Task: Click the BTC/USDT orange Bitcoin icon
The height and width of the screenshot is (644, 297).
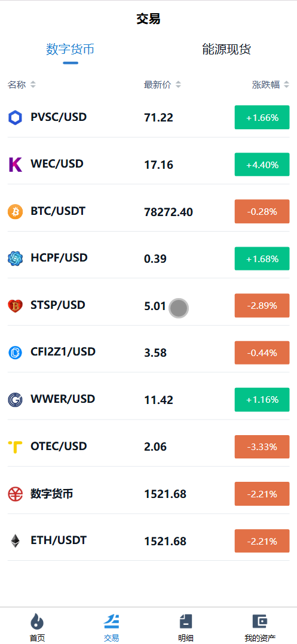Action: (15, 212)
